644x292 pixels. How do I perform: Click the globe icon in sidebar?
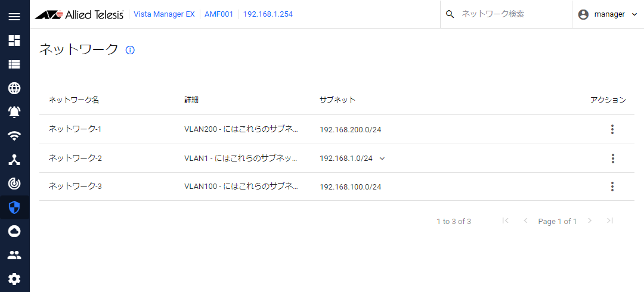(14, 88)
